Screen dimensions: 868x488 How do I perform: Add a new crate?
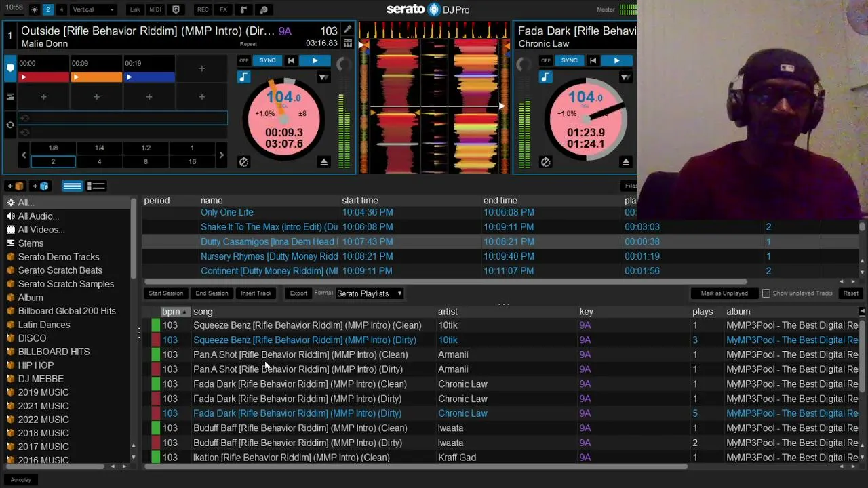[16, 186]
